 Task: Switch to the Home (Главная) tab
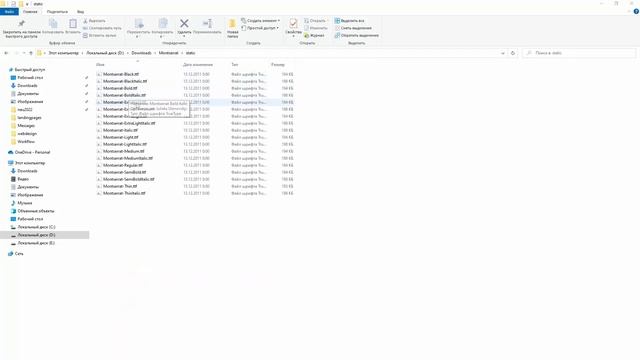(x=30, y=12)
